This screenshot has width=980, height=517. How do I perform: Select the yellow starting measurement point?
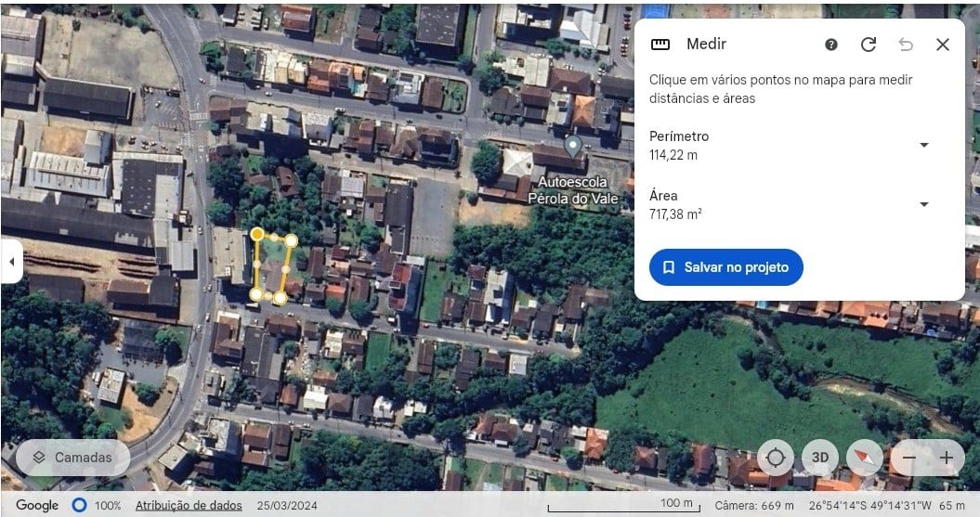click(x=257, y=234)
